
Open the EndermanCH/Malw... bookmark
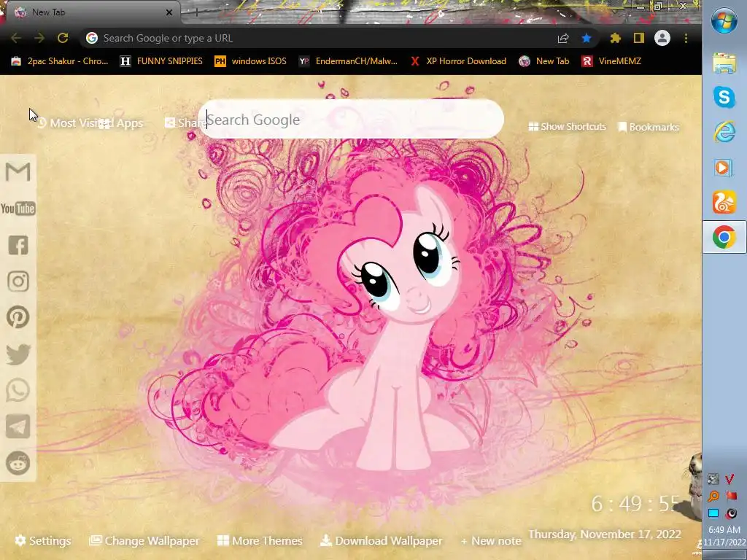[x=348, y=61]
